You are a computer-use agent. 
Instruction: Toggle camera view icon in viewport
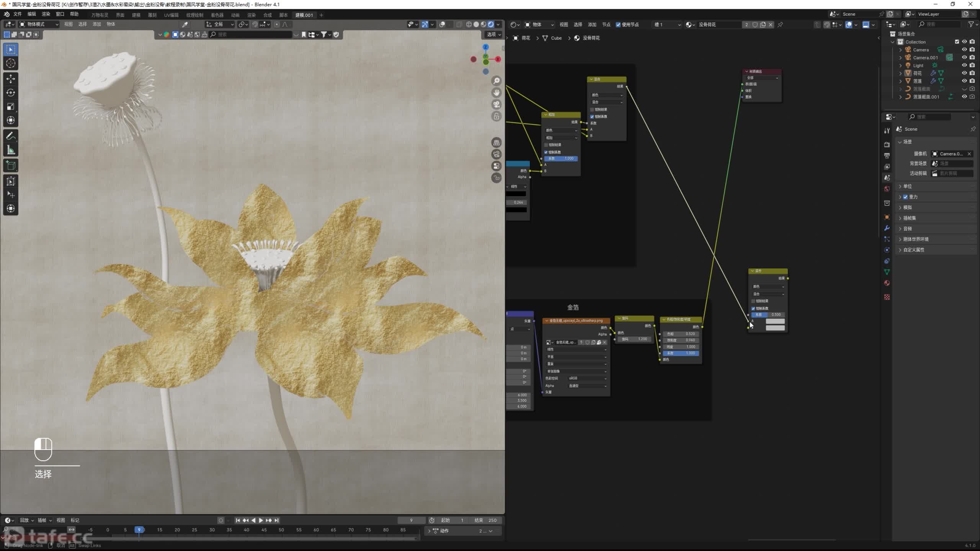tap(497, 104)
